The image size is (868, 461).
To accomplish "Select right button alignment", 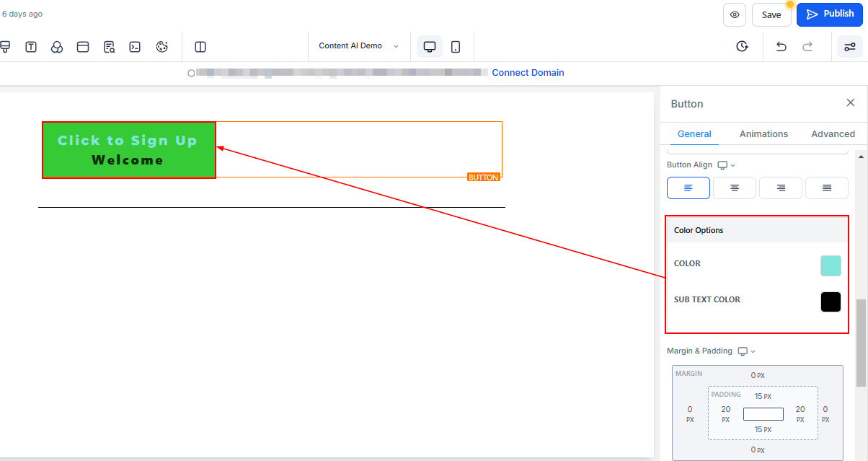I will tap(780, 188).
